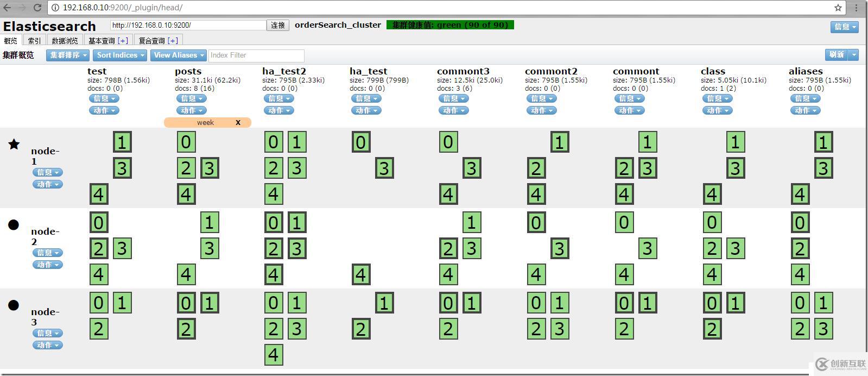Image resolution: width=868 pixels, height=376 pixels.
Task: Switch to the 索引 tab
Action: pyautogui.click(x=34, y=40)
